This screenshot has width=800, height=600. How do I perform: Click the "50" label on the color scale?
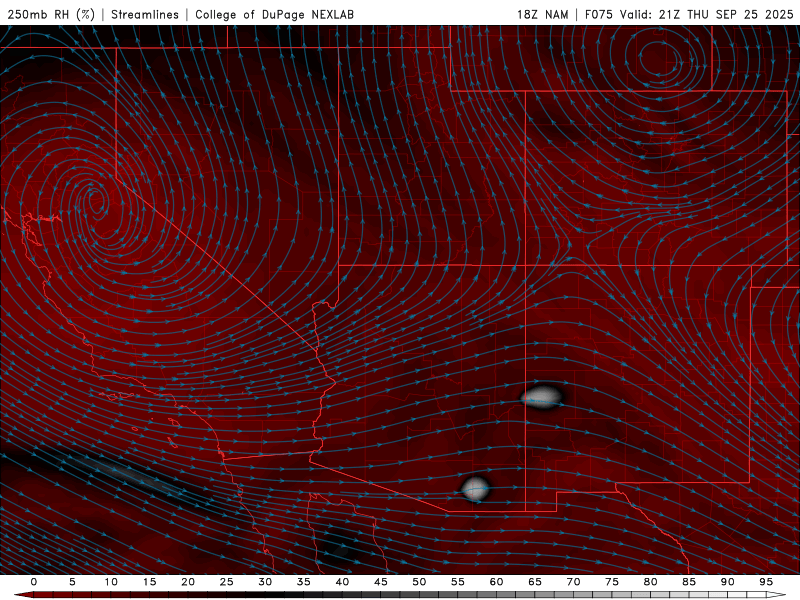(419, 582)
